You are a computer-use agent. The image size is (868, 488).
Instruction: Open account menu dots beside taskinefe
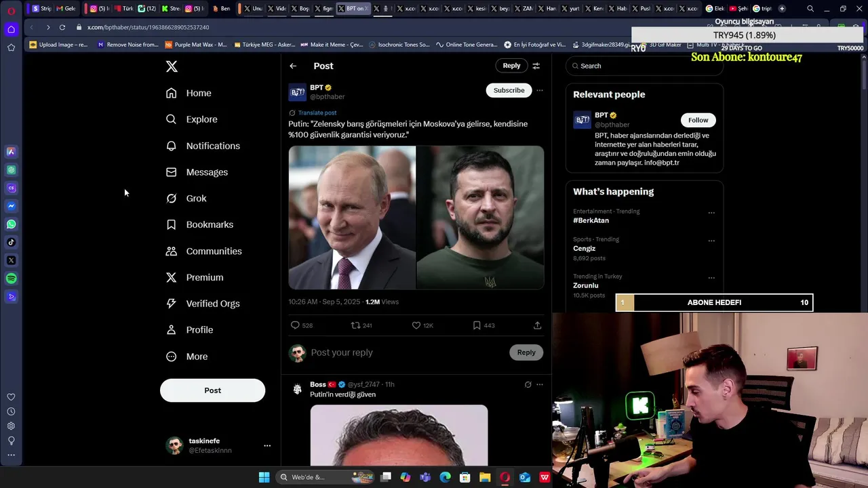click(x=267, y=445)
